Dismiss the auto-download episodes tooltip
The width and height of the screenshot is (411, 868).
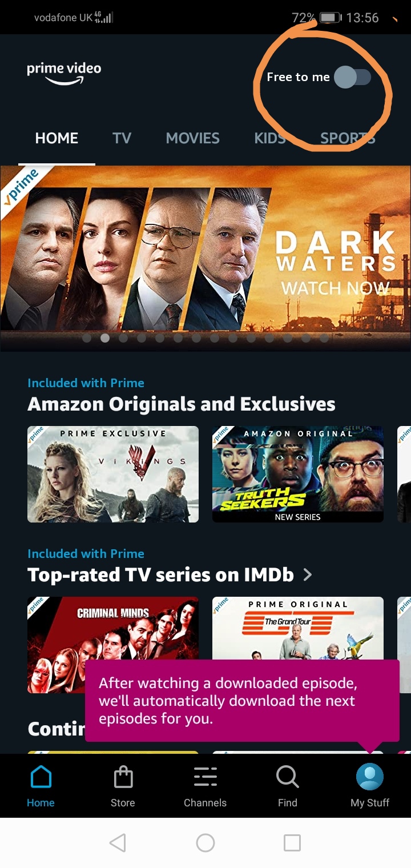click(x=242, y=701)
